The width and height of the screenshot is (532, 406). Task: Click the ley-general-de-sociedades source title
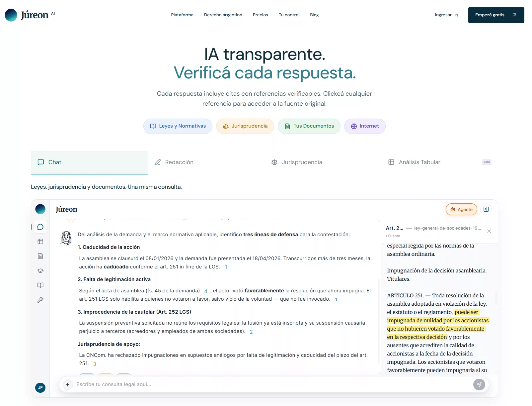(x=447, y=228)
